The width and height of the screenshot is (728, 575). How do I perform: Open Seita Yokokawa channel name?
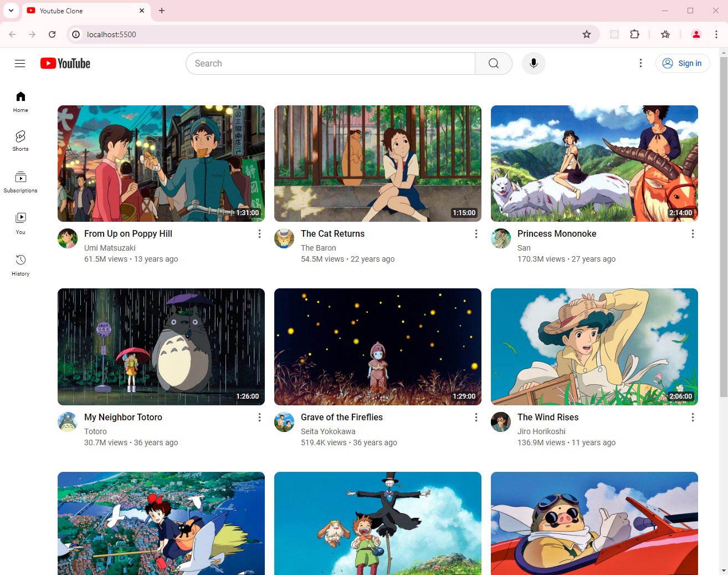click(328, 431)
